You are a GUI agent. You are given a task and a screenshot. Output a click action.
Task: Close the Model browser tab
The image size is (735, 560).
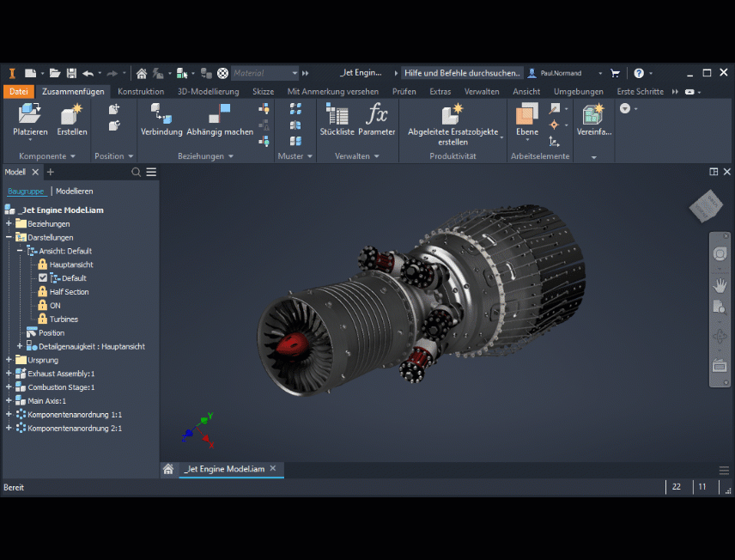click(35, 172)
